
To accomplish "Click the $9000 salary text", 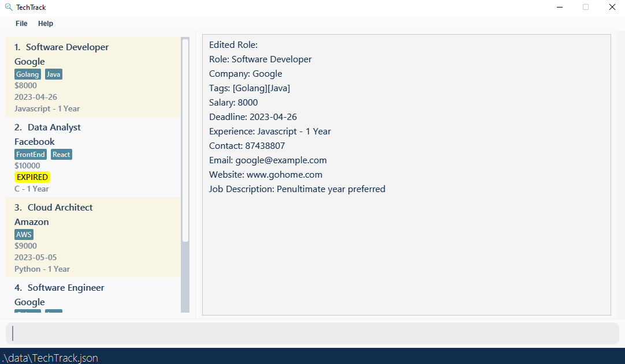I will tap(25, 246).
